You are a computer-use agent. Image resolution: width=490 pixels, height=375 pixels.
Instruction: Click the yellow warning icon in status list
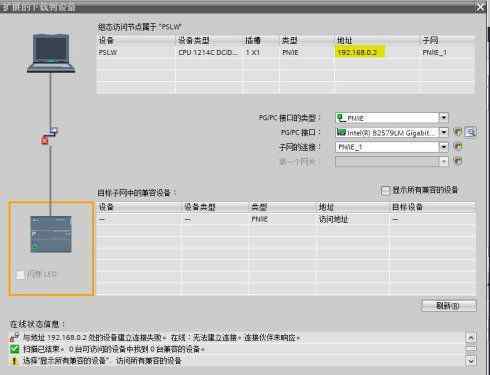(14, 361)
